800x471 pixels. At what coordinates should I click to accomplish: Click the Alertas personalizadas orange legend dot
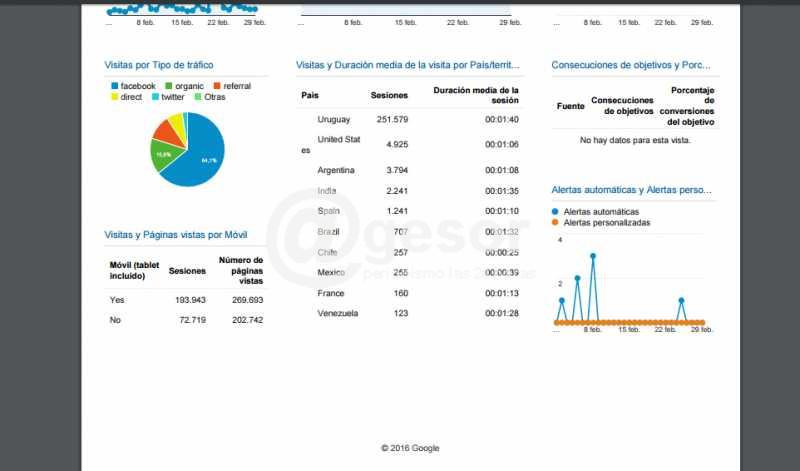(x=556, y=223)
